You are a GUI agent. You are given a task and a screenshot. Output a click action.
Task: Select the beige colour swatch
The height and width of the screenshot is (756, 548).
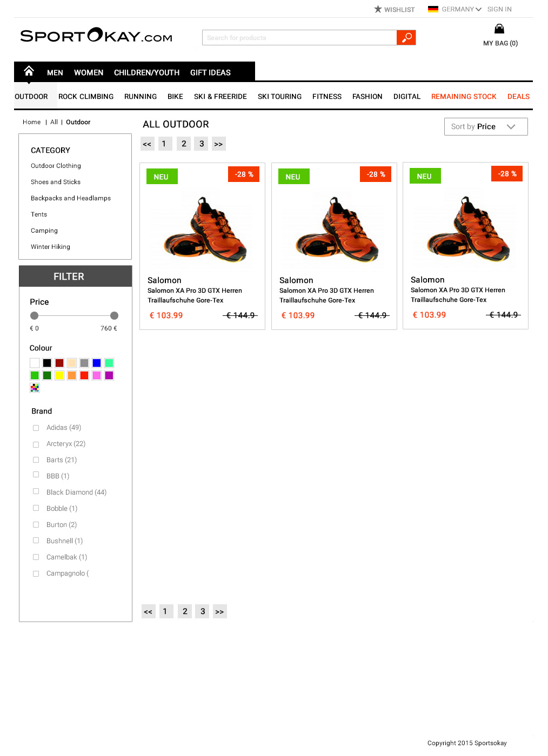(72, 363)
